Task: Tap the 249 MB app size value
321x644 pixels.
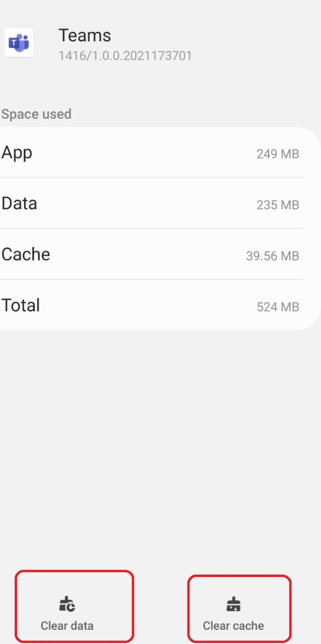Action: 277,154
